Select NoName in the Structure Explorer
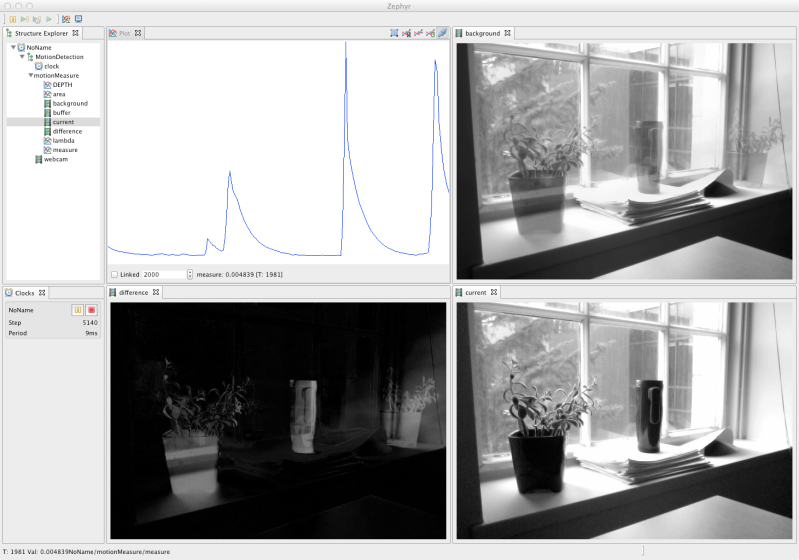799x560 pixels. point(39,47)
